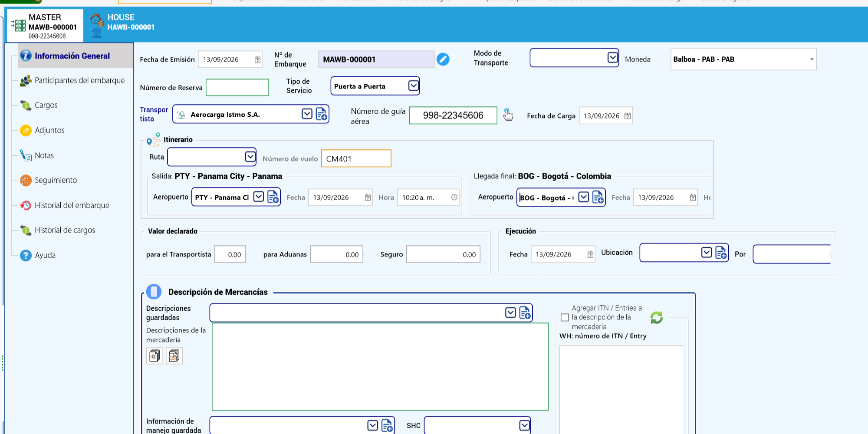Add new arrival airport icon
The image size is (868, 434).
point(598,197)
